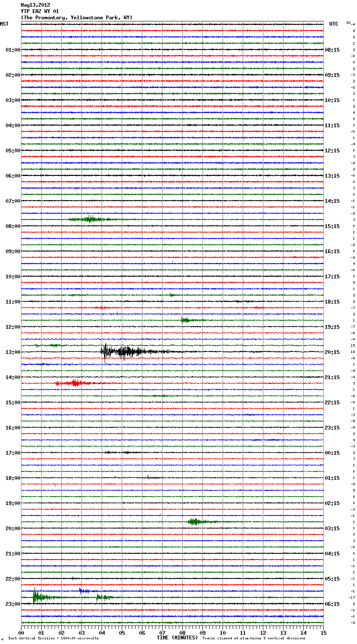The height and width of the screenshot is (644, 357).
Task: Click the 22:15 UTC time label
Action: [x=332, y=403]
